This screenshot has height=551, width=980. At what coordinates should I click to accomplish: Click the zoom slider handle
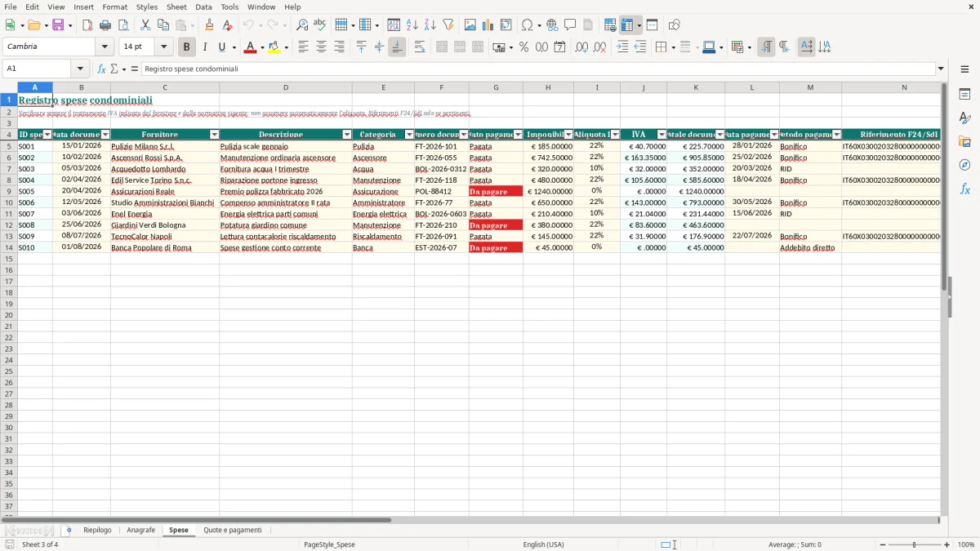(915, 544)
